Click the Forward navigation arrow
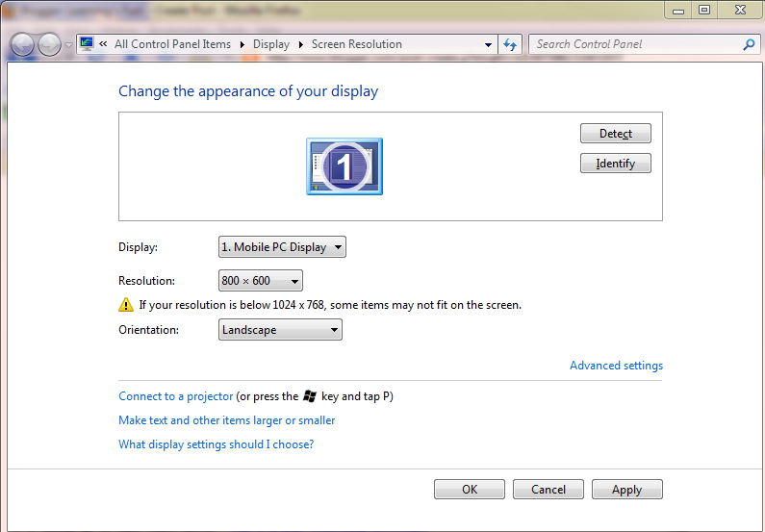 [x=49, y=45]
